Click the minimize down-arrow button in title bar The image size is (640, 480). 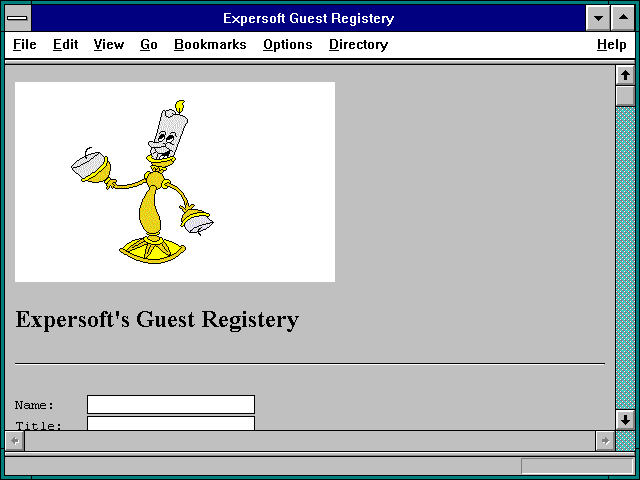coord(598,18)
